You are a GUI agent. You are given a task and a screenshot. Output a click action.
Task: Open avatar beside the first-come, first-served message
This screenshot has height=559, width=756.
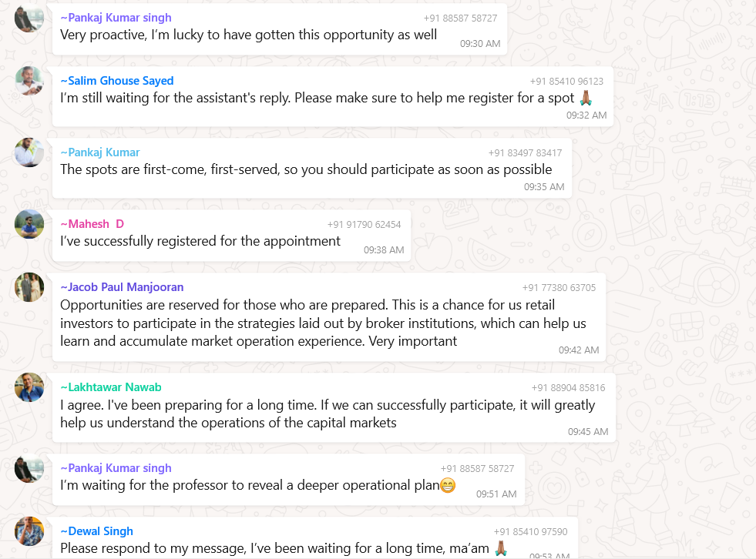(x=29, y=152)
